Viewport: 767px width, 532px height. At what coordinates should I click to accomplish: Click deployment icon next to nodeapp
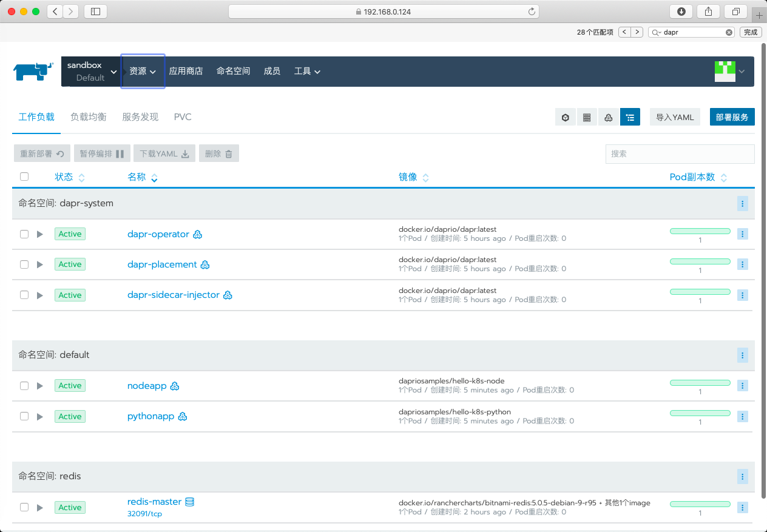click(x=175, y=386)
